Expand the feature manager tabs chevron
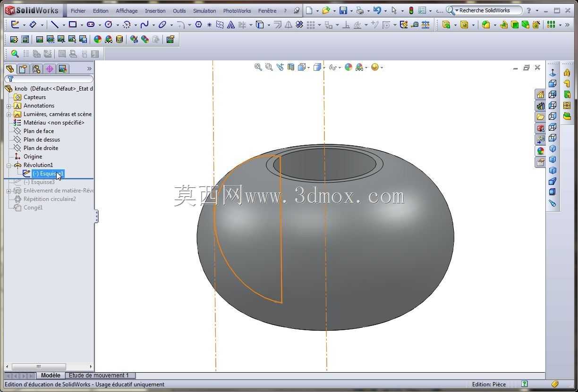Screen dimensions: 578x392 89,68
